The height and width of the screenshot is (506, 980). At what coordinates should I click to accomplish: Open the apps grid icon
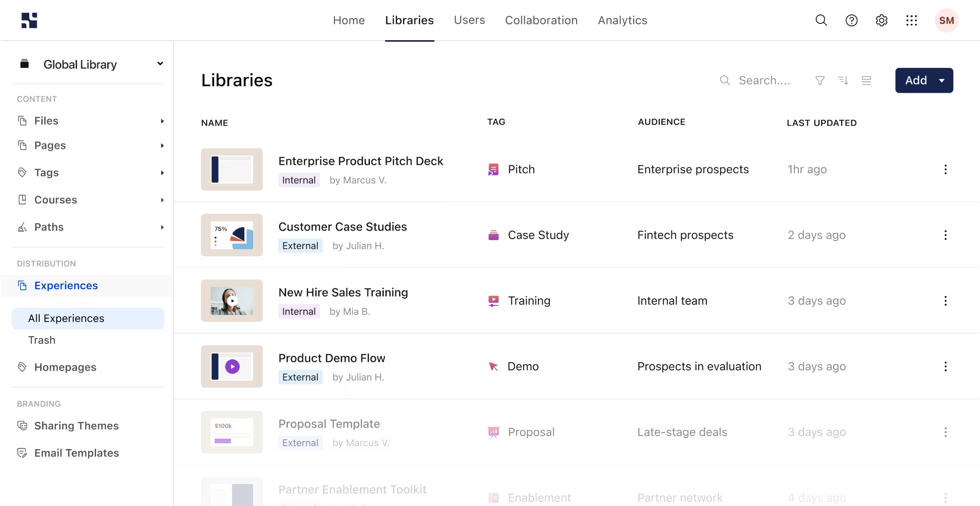(912, 20)
